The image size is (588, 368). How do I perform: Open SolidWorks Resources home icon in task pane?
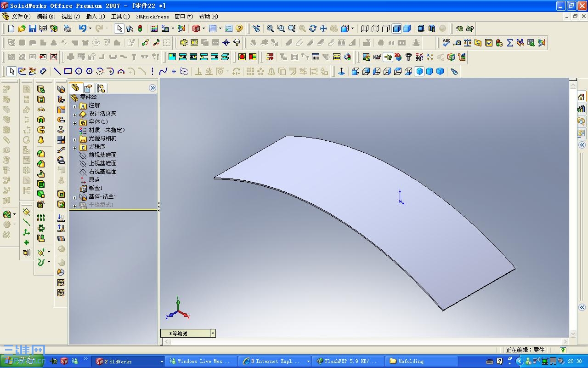(x=582, y=97)
